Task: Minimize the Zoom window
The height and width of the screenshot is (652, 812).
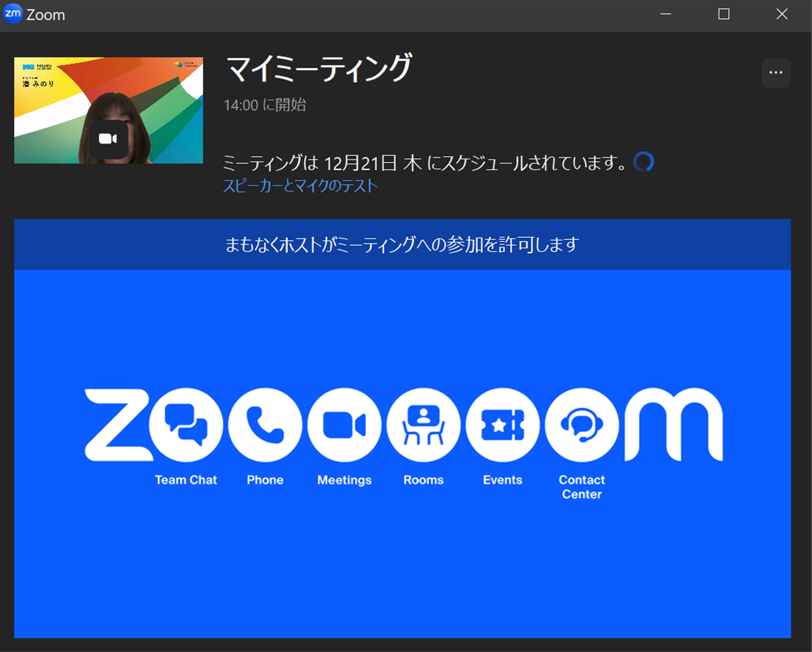Action: click(665, 14)
